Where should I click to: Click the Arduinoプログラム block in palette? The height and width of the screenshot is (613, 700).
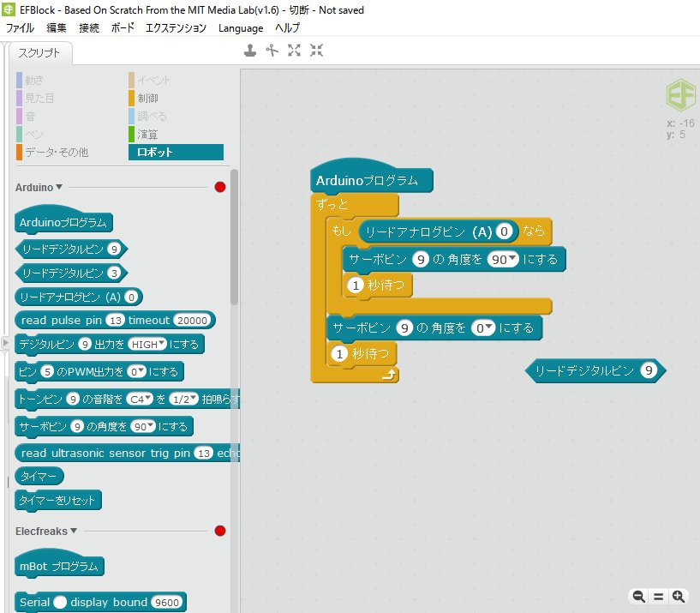[63, 220]
